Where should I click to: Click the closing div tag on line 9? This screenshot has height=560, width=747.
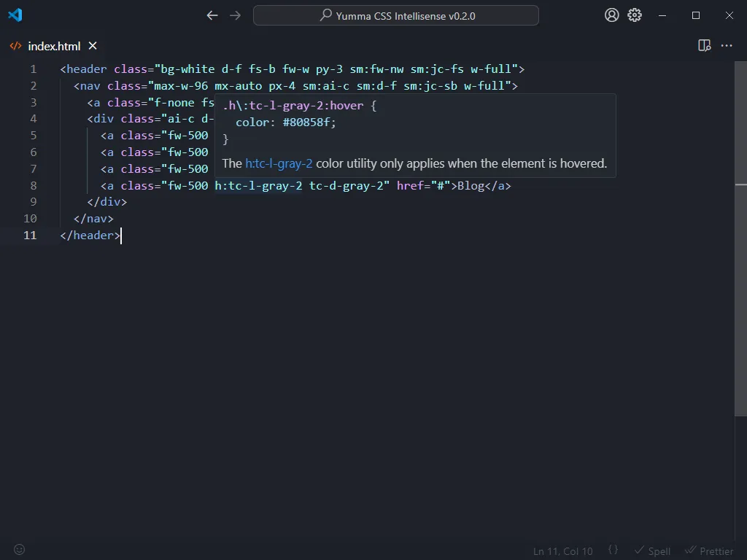[x=107, y=202]
